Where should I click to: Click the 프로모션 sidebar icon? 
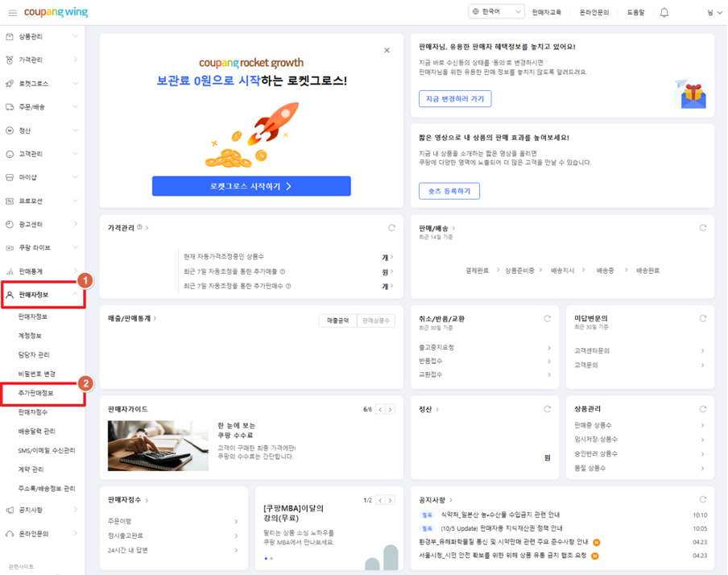pyautogui.click(x=10, y=201)
